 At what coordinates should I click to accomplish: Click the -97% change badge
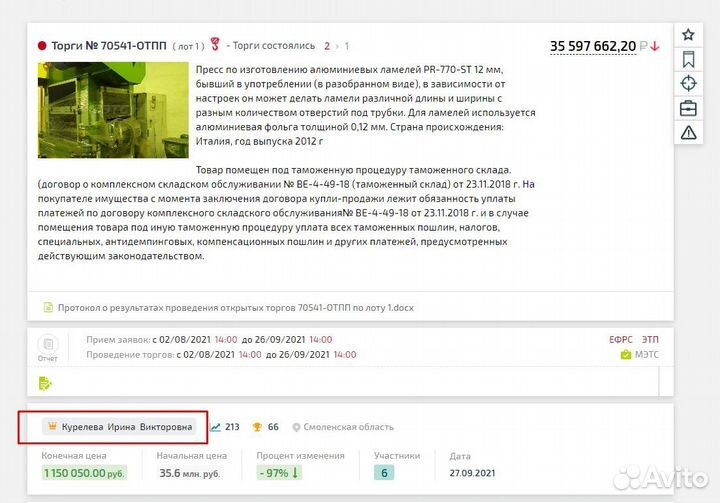(279, 473)
